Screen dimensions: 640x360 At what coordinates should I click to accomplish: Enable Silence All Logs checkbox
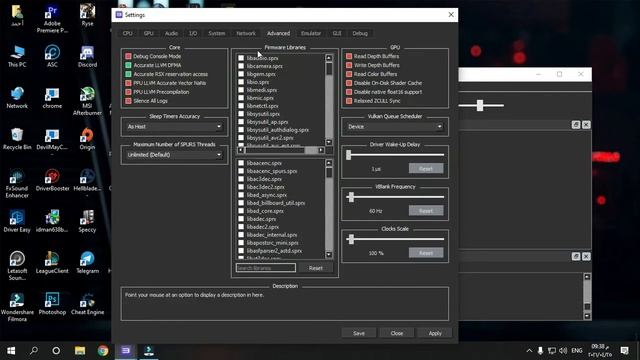(x=128, y=101)
